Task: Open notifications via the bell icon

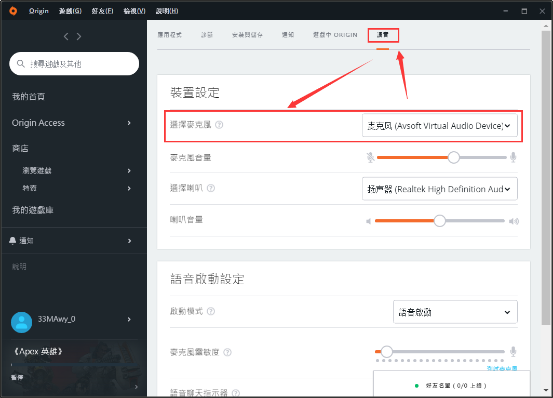Action: tap(13, 240)
